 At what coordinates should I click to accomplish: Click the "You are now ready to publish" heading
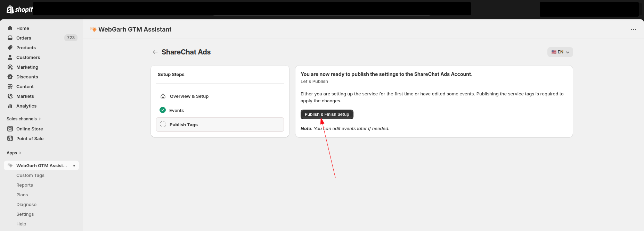(386, 74)
